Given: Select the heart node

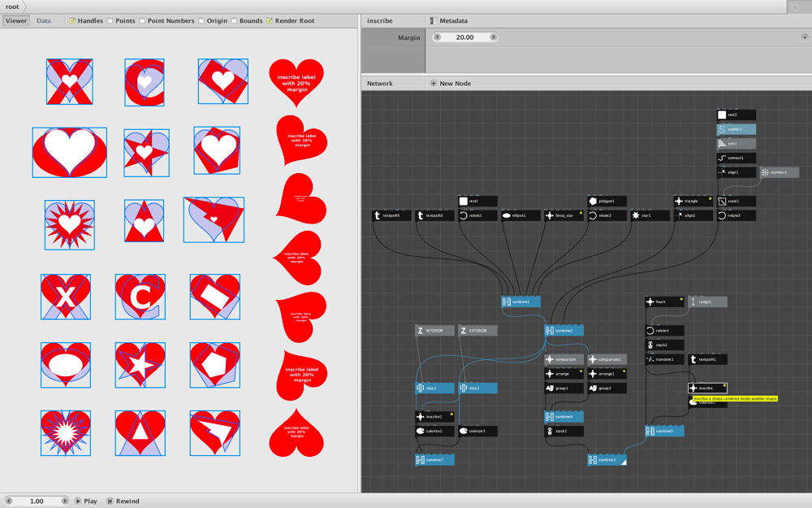Looking at the screenshot, I should click(664, 302).
